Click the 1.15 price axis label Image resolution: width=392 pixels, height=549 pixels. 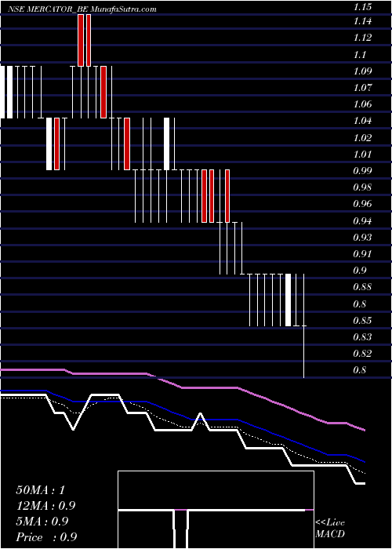361,6
